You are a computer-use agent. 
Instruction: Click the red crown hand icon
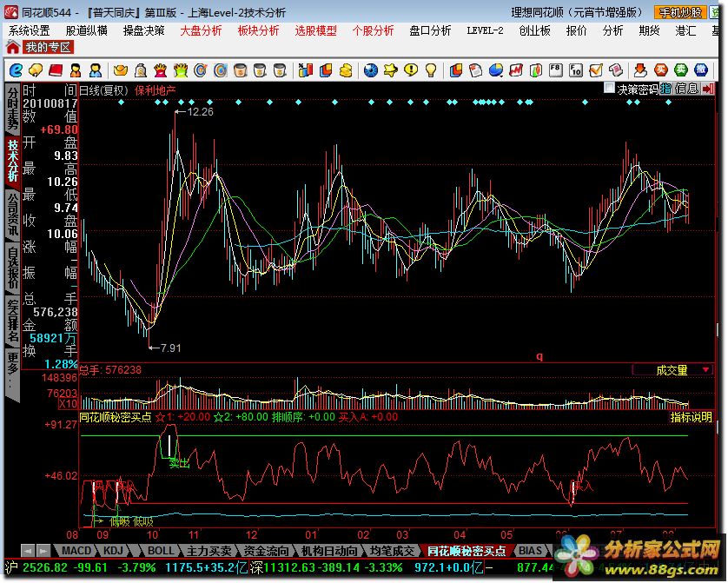[160, 70]
